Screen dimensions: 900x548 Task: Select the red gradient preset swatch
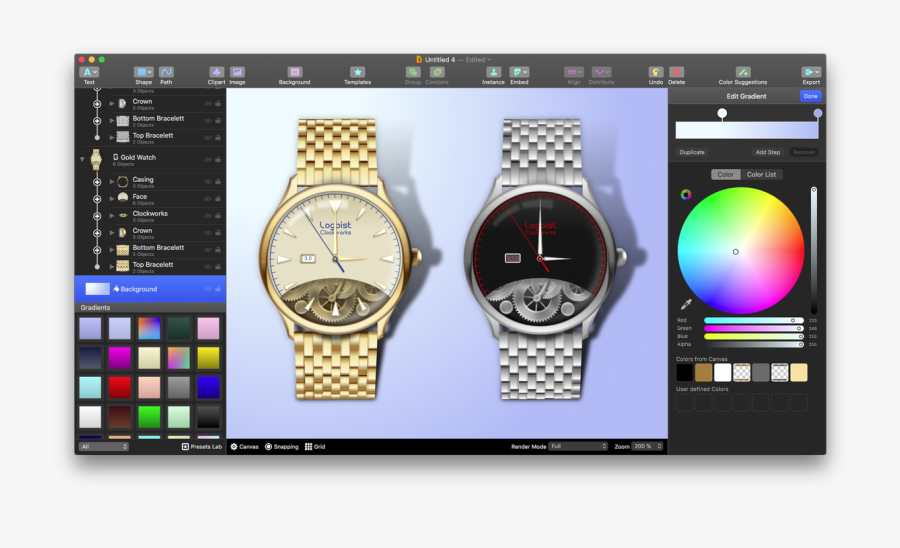tap(121, 388)
